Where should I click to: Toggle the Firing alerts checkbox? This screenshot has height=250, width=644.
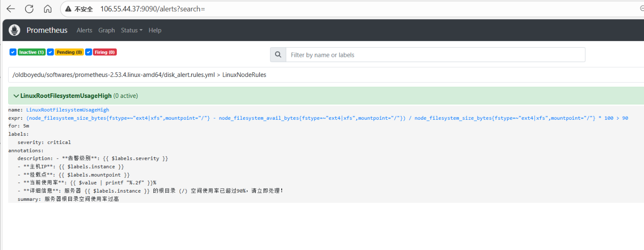pyautogui.click(x=88, y=52)
